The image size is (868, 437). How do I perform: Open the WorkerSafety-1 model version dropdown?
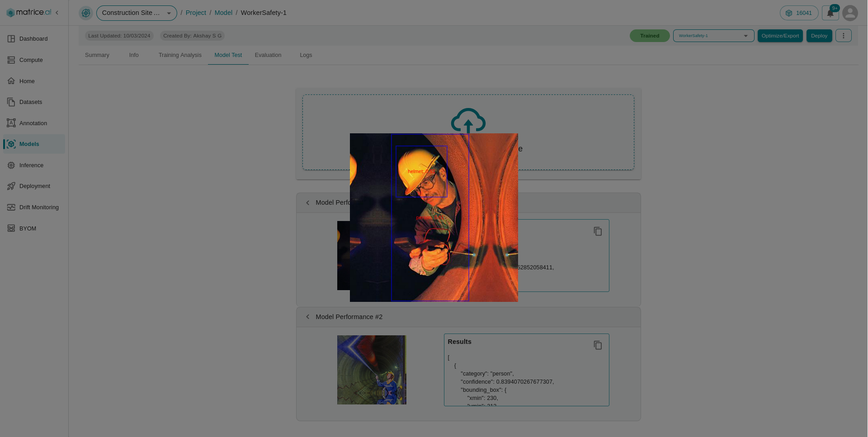713,36
